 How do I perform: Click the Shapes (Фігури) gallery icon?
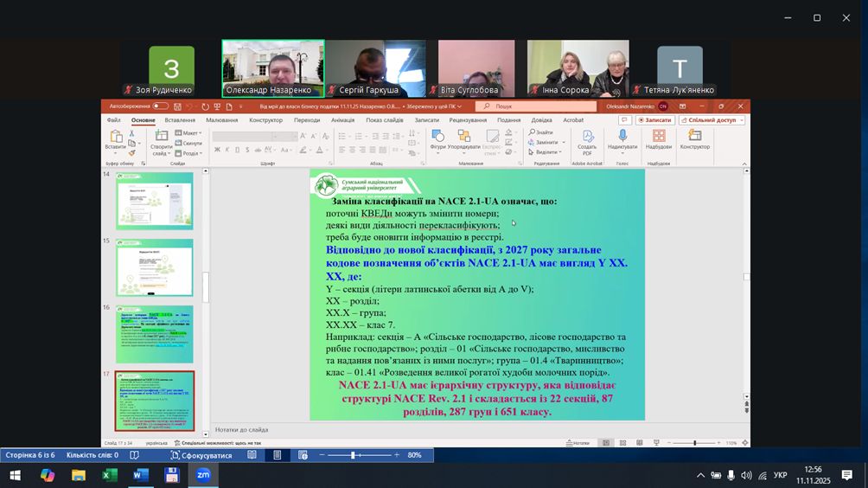[437, 138]
